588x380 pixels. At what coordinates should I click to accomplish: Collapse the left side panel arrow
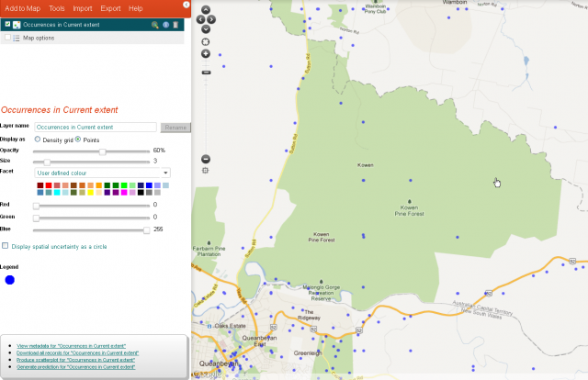(x=187, y=6)
